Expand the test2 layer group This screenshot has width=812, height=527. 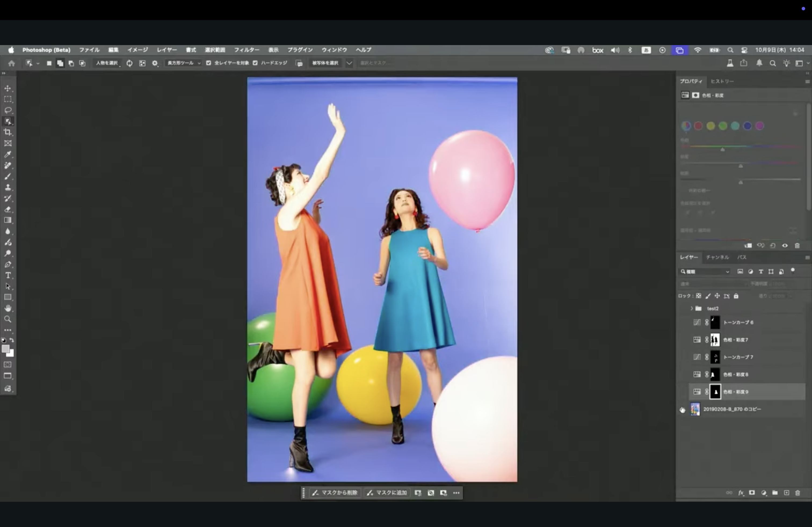pos(691,309)
